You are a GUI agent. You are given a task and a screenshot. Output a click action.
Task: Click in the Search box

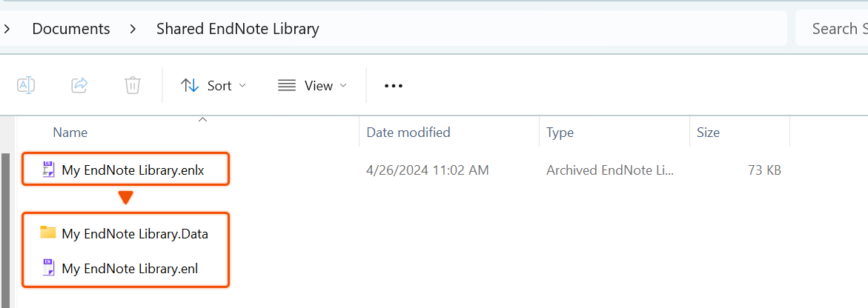pyautogui.click(x=832, y=28)
